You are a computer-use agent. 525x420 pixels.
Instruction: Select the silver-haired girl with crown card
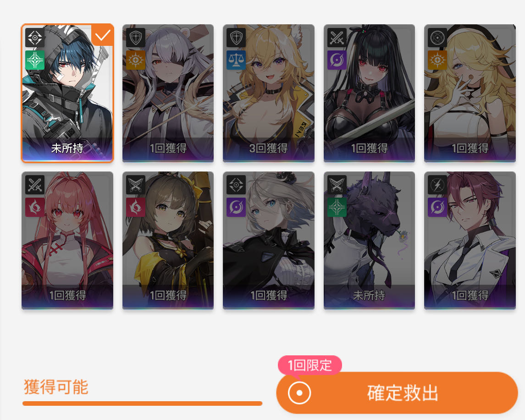269,240
